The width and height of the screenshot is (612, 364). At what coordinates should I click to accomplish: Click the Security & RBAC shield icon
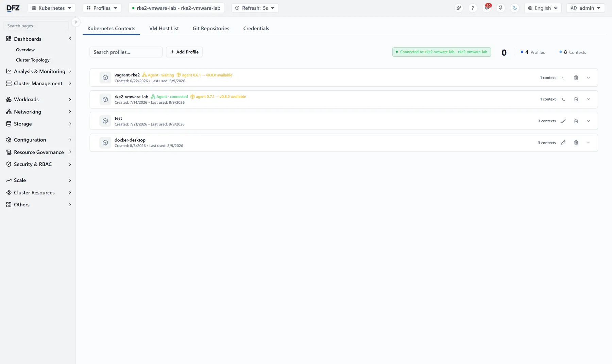(9, 164)
